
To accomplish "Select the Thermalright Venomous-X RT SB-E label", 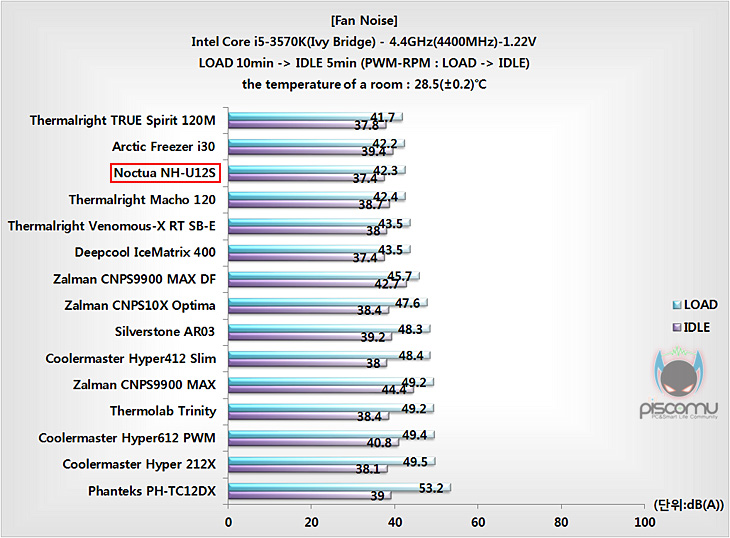I will [x=112, y=226].
